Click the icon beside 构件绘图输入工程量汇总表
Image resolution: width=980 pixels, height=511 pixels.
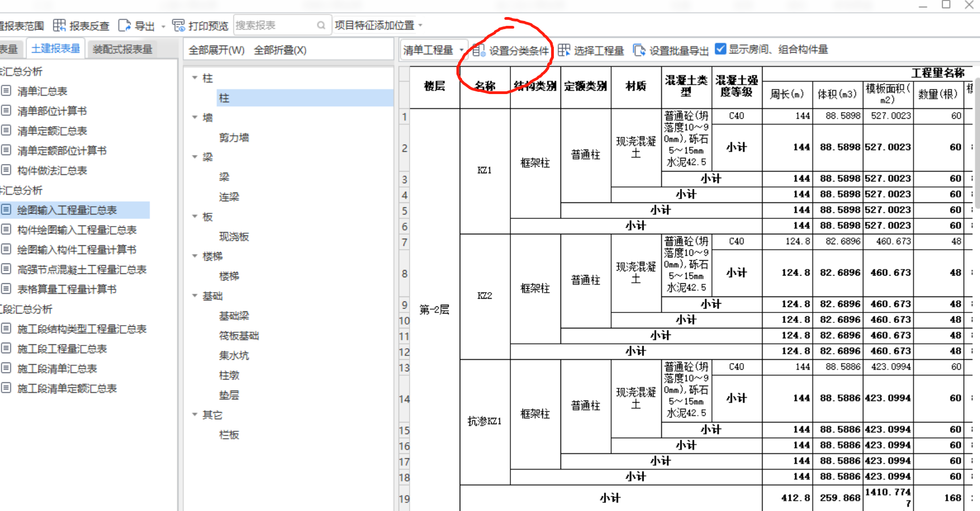(x=6, y=229)
